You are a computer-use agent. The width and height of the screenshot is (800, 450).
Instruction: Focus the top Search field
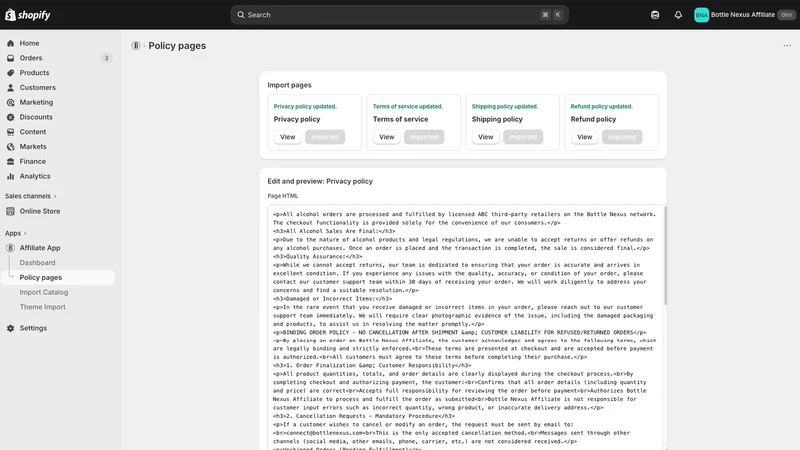coord(399,15)
